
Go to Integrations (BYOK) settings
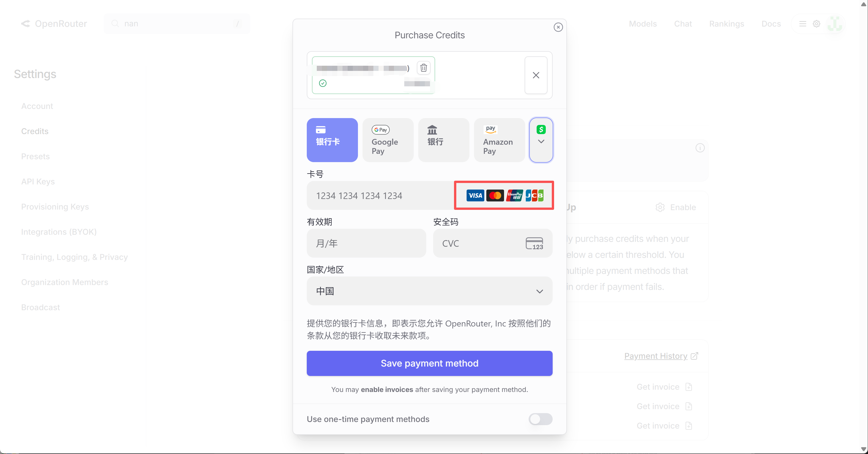59,232
